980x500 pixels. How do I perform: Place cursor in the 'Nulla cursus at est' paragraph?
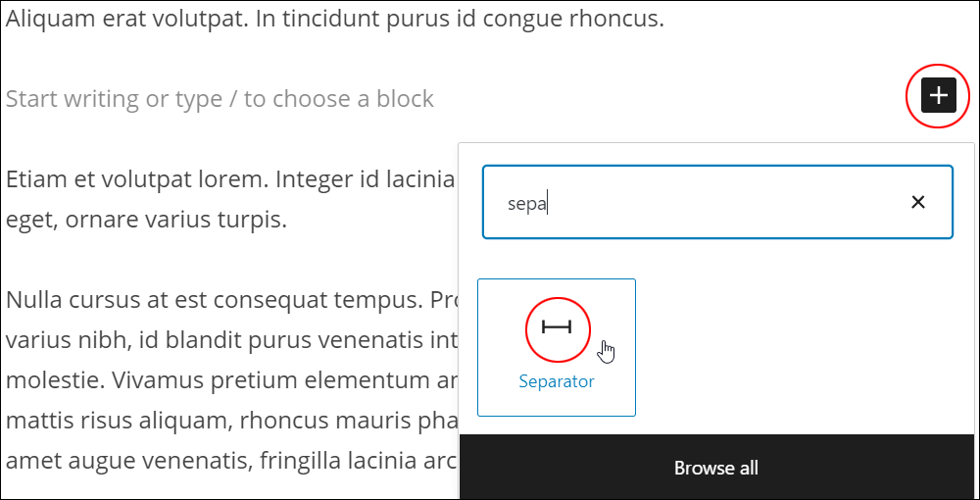pos(231,381)
